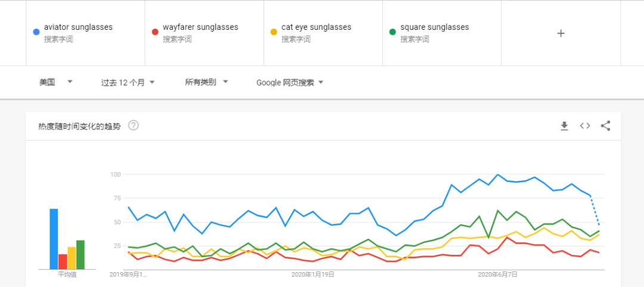Add a comparison term with plus icon
This screenshot has height=287, width=644.
[x=561, y=33]
